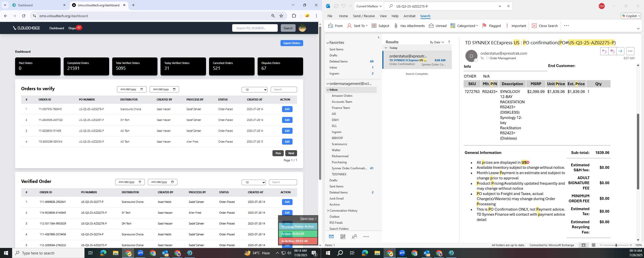Click the browser reload icon
644x258 pixels.
pyautogui.click(x=24, y=16)
